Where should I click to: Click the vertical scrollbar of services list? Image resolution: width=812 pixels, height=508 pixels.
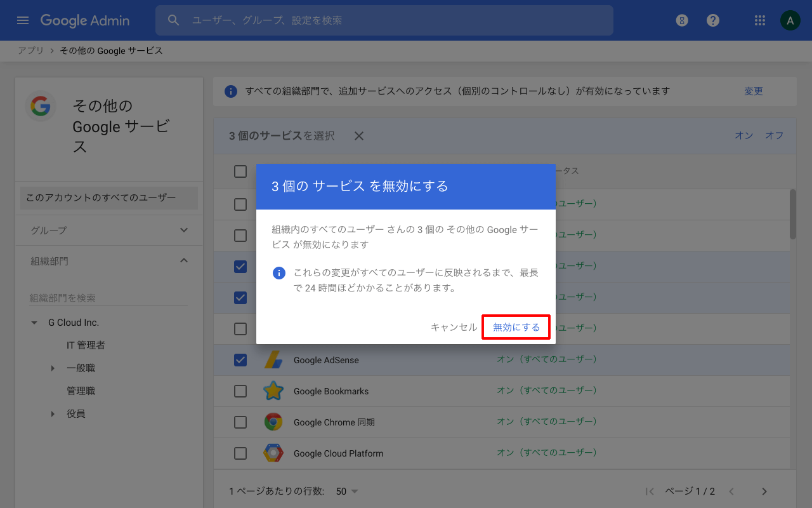pos(793,214)
